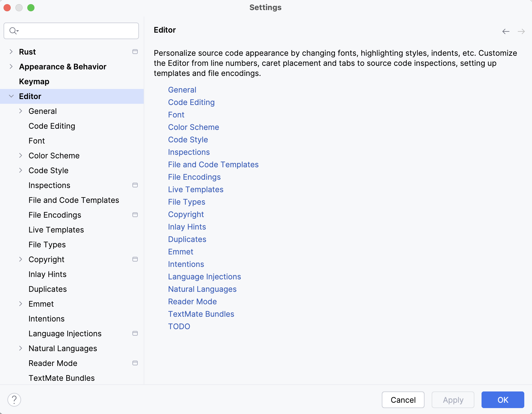
Task: Expand the Rust settings section
Action: tap(11, 52)
